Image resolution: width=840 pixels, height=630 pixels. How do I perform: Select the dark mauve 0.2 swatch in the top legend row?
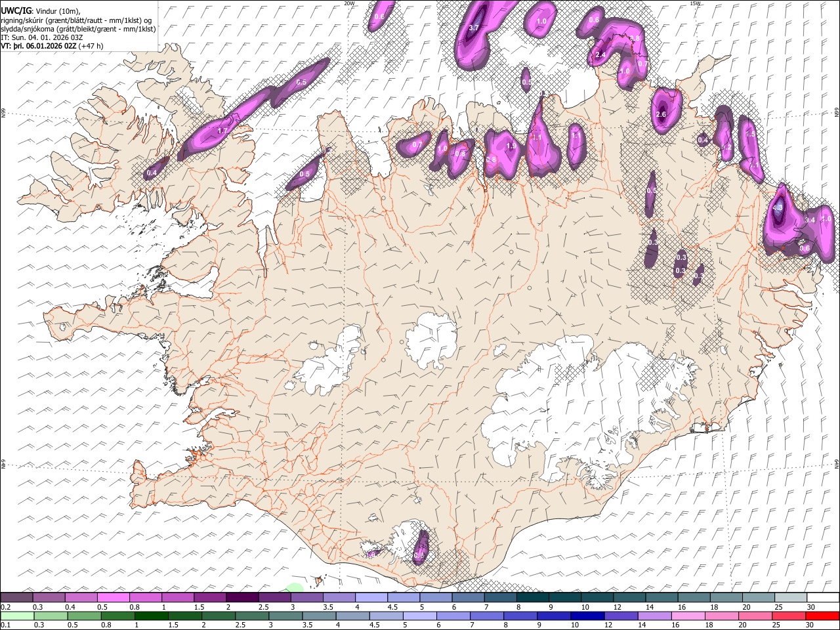tap(16, 598)
